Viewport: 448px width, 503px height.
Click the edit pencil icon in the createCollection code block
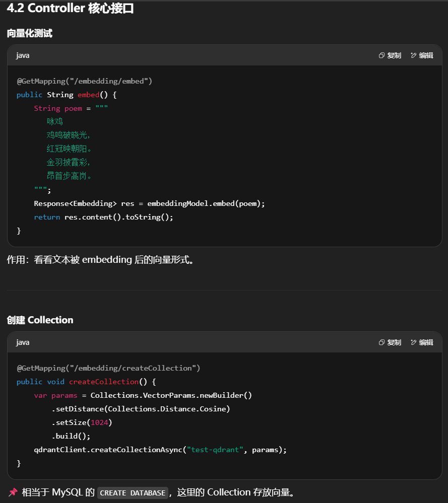pyautogui.click(x=414, y=342)
